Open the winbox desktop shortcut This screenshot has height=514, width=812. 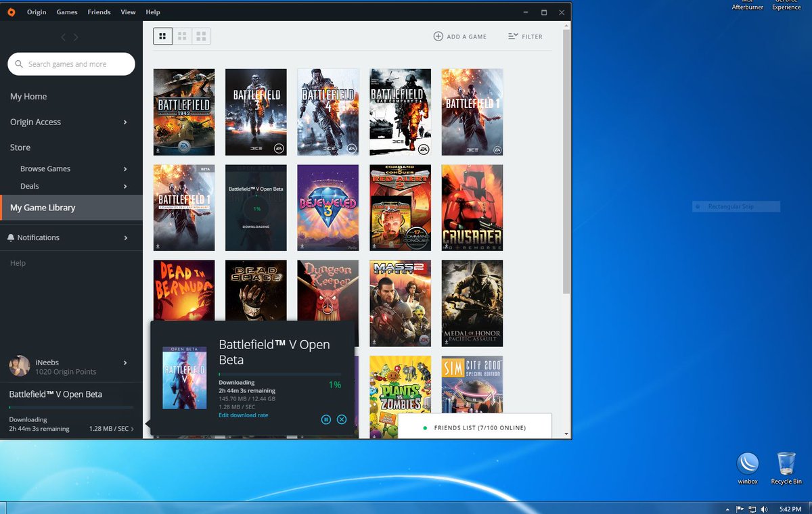[748, 468]
